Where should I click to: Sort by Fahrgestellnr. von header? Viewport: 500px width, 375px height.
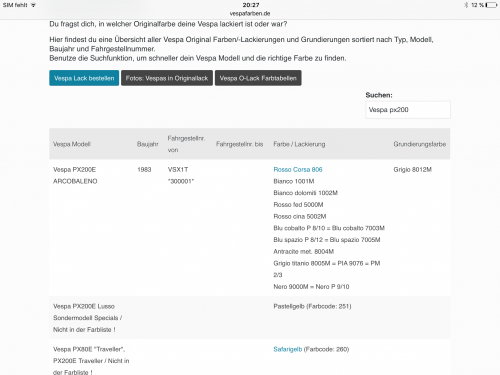(x=186, y=144)
